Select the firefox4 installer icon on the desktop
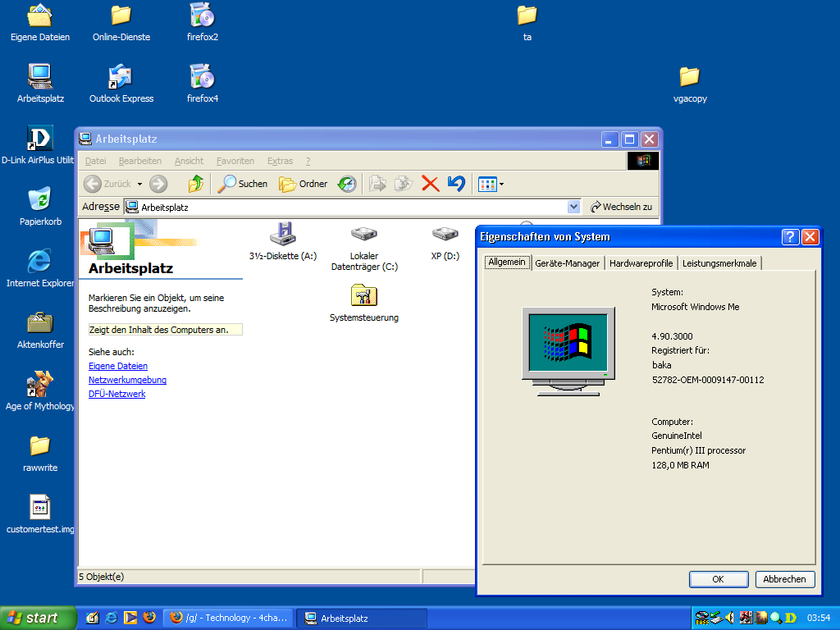 point(203,84)
